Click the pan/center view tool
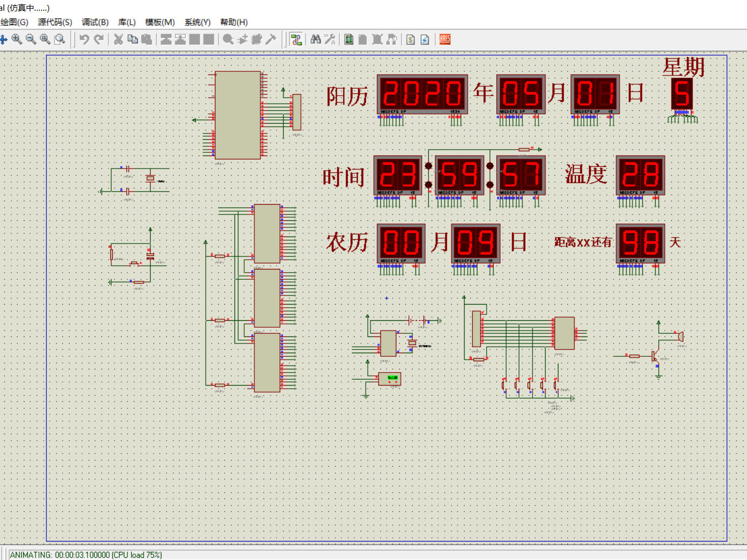 click(3, 39)
